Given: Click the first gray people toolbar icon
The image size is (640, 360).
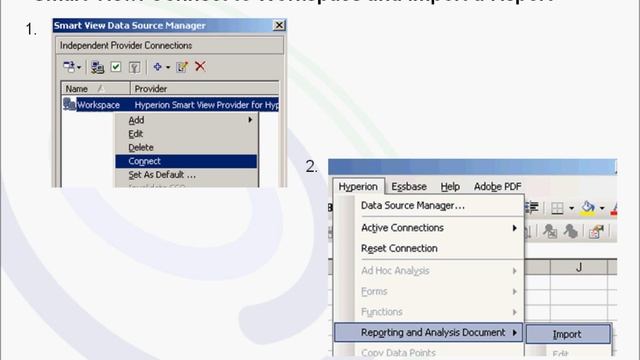Looking at the screenshot, I should click(550, 232).
